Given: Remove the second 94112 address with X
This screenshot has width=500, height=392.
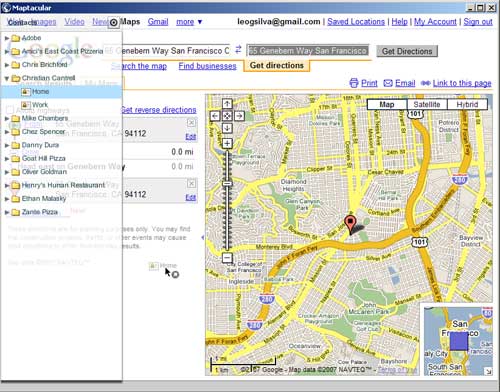Looking at the screenshot, I should [x=191, y=184].
